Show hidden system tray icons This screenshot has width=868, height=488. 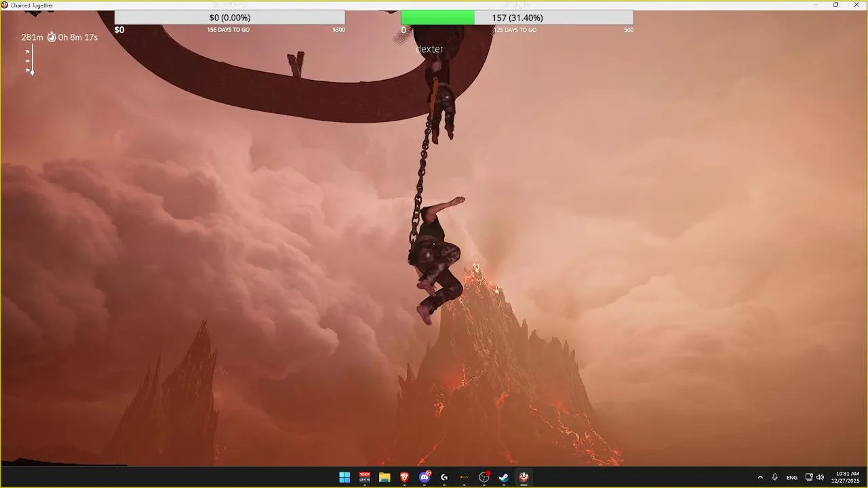click(760, 477)
